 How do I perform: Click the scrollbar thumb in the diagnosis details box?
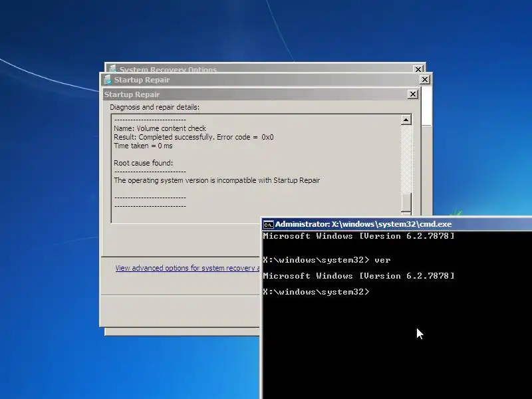[406, 202]
